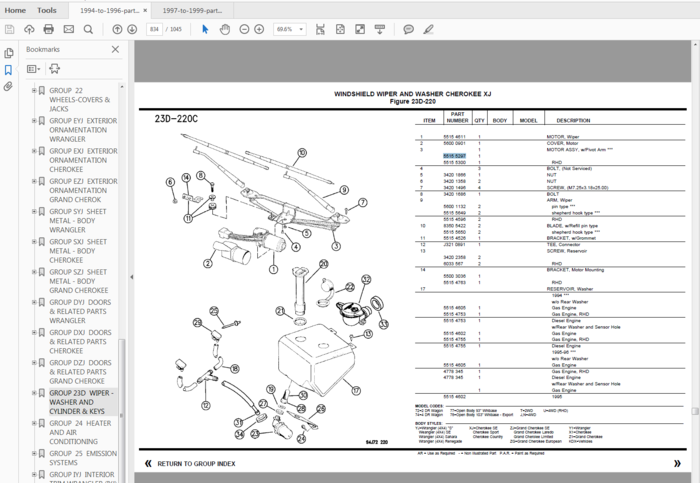Expand GROUP EXJ Exterior Ornamentation Cherokee
700x483 pixels.
tap(34, 151)
